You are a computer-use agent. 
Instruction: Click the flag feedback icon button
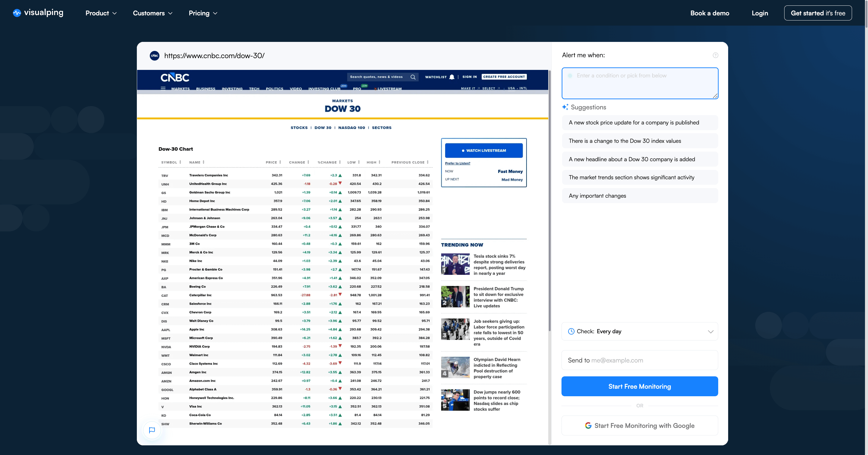pos(152,430)
